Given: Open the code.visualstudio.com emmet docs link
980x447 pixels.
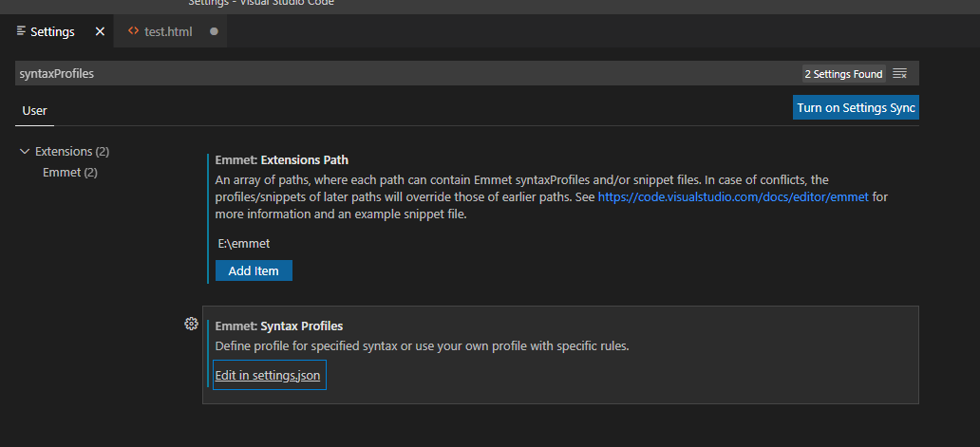Looking at the screenshot, I should 733,196.
